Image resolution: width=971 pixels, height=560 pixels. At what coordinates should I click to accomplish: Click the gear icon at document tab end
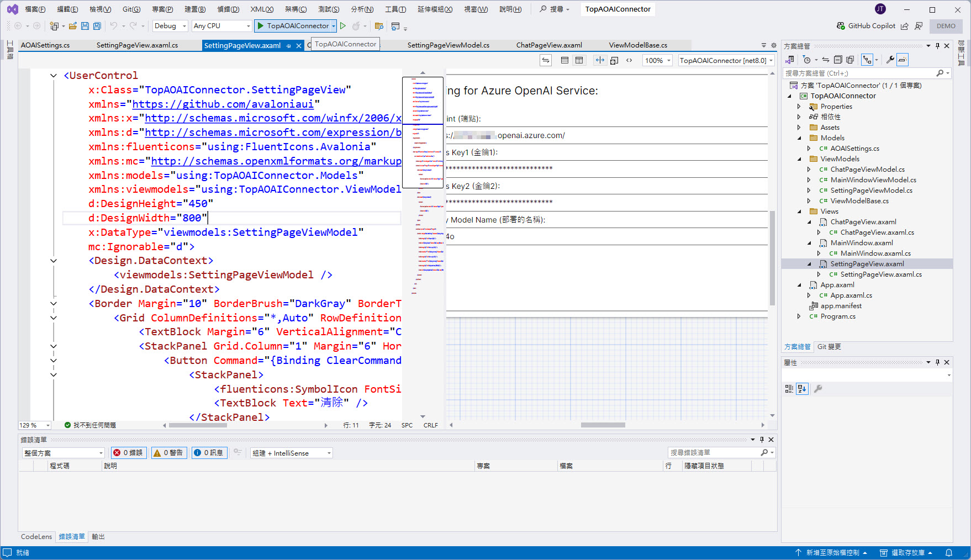[773, 45]
